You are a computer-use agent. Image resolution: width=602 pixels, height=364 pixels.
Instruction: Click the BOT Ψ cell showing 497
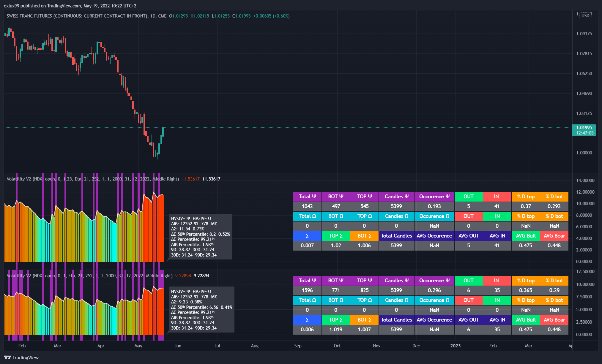(x=336, y=206)
